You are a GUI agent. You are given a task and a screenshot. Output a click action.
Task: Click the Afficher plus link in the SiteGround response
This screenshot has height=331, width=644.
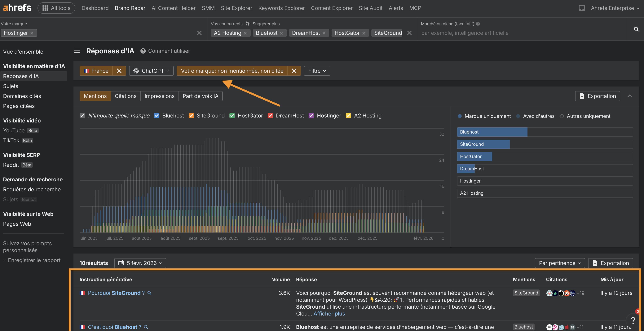[x=329, y=314]
